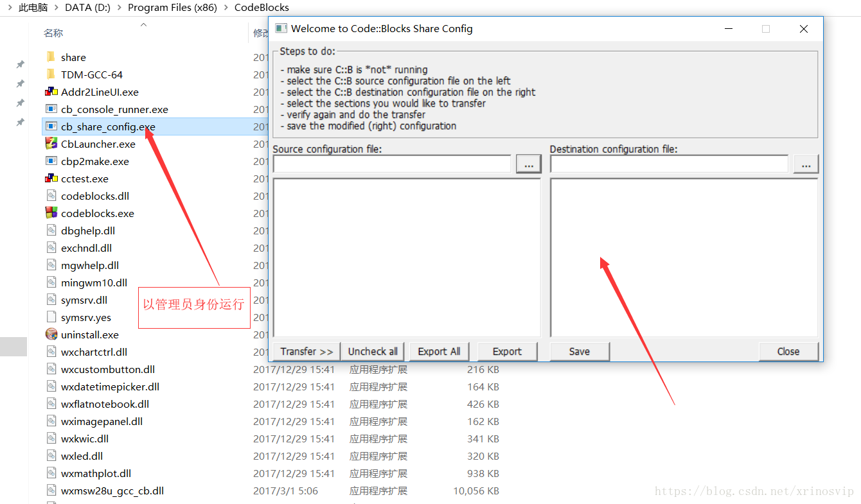Click the 10,056 KB size value
Viewport: 861px width, 504px height.
pyautogui.click(x=476, y=491)
